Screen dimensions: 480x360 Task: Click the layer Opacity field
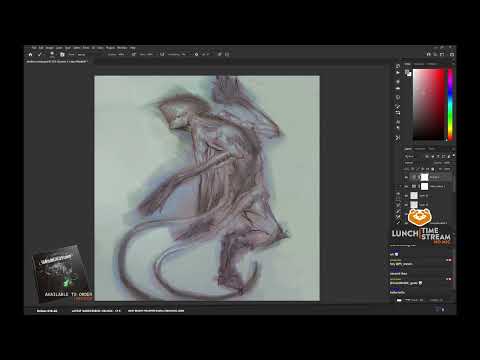(x=447, y=163)
